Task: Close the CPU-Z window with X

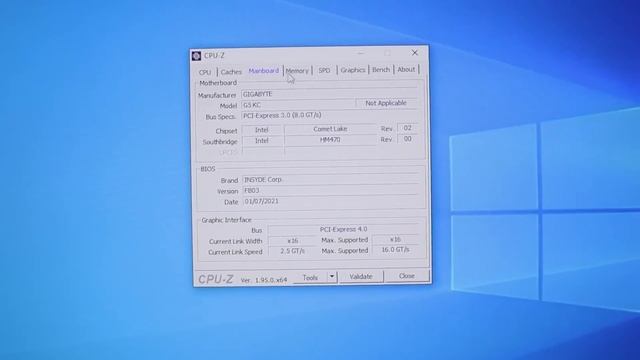Action: 415,53
